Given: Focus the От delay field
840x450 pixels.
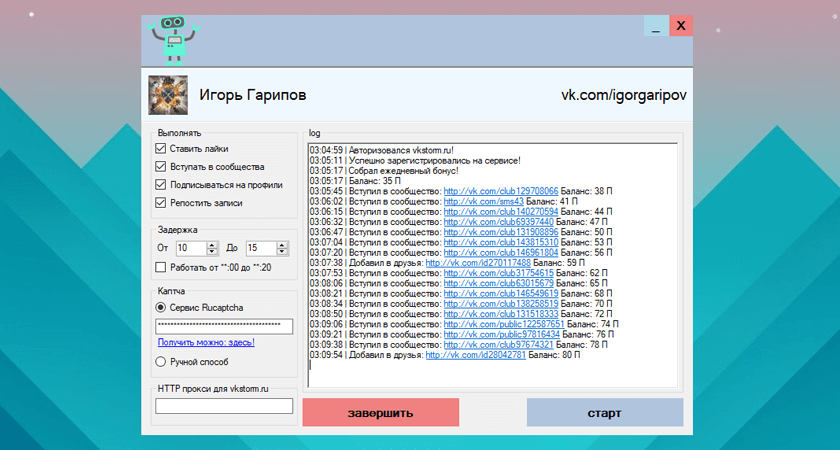Looking at the screenshot, I should [191, 249].
